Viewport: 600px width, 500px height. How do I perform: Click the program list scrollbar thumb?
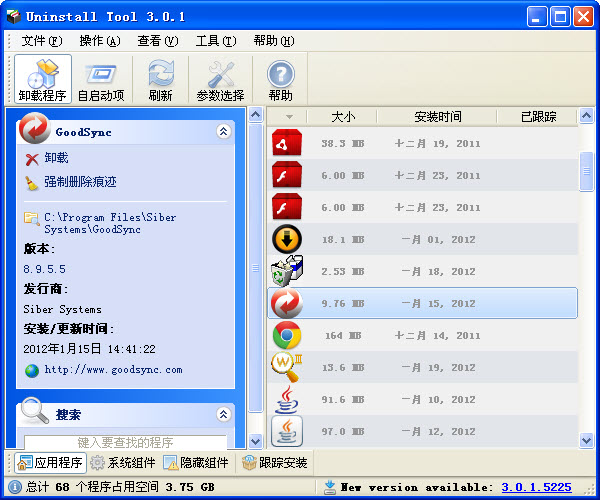click(586, 171)
